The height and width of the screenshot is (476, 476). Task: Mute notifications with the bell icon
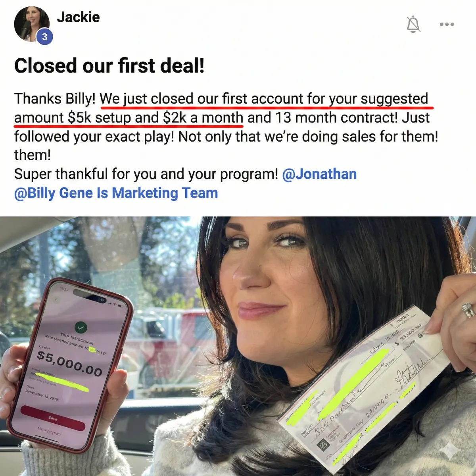[413, 25]
